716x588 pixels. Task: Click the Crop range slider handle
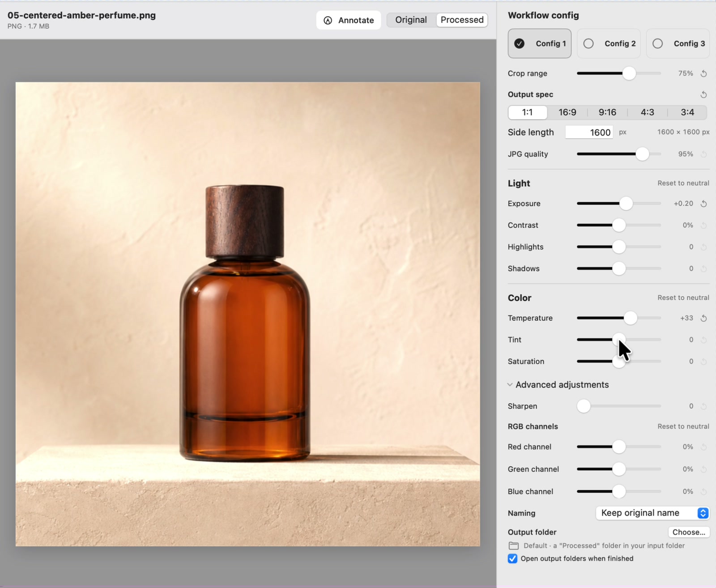click(629, 73)
